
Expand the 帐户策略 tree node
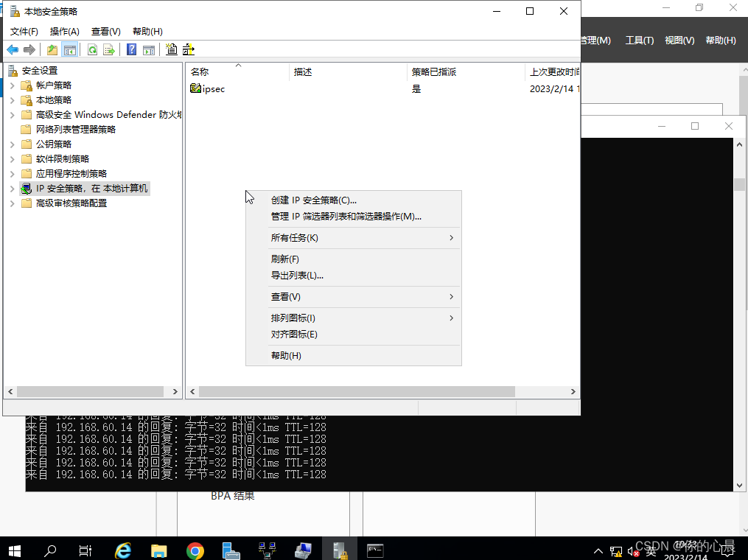click(x=12, y=85)
